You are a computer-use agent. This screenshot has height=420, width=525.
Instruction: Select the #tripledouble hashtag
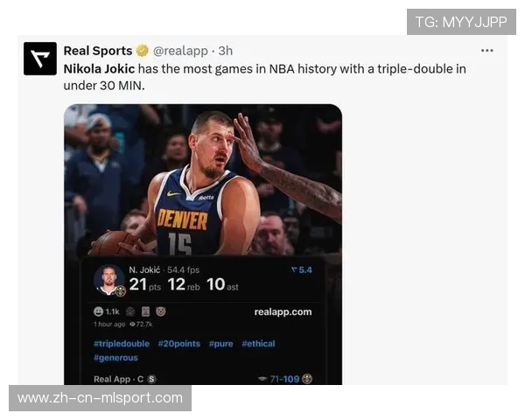tap(122, 344)
